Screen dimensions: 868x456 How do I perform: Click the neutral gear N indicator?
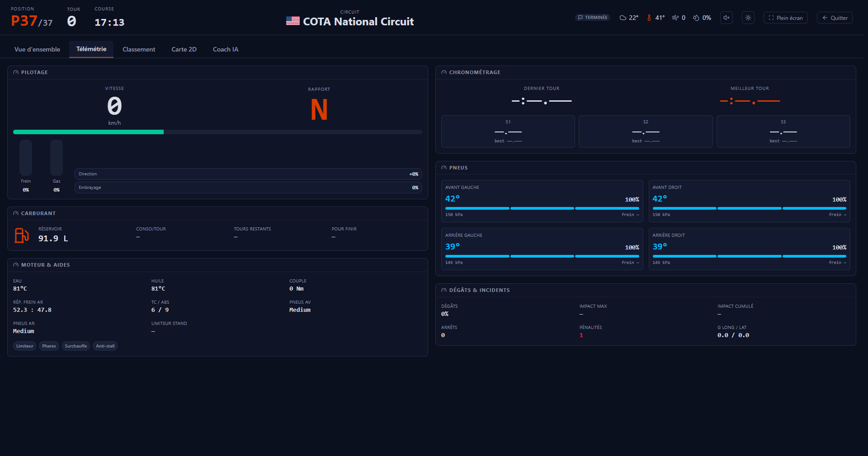(319, 110)
